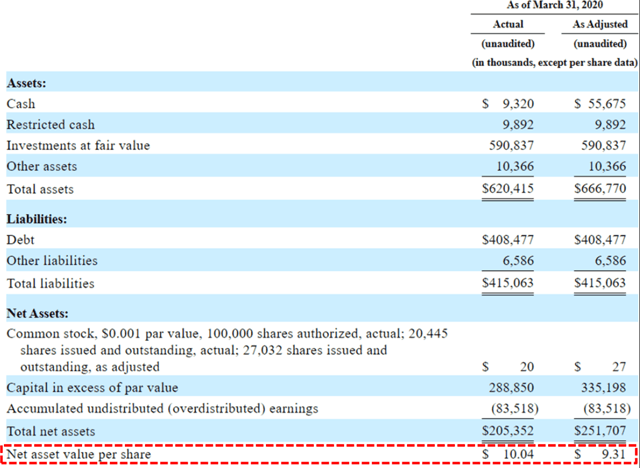
Task: Select the '(in thousands, except per share data)' note
Action: point(555,63)
